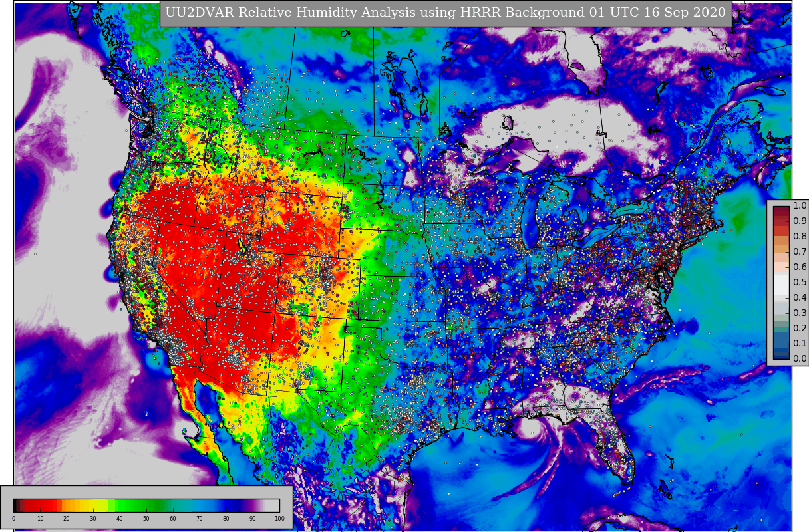
Task: Click the 70 tick on humidity colorbar
Action: point(200,519)
